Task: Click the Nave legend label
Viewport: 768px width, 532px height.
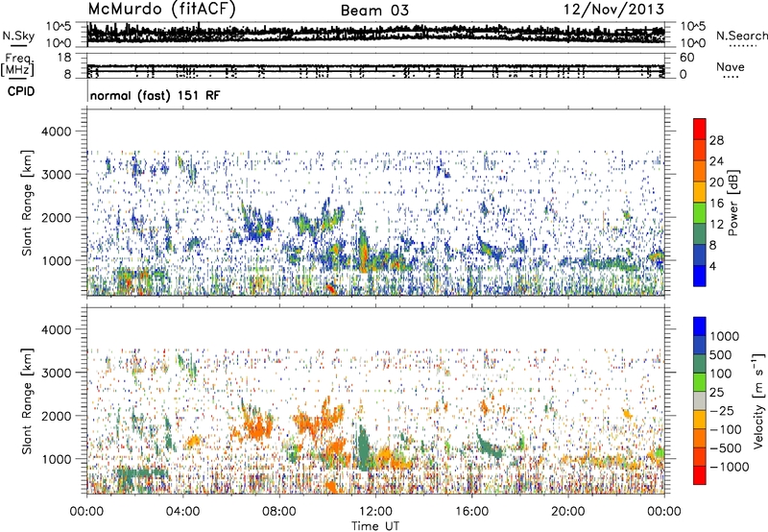Action: [x=731, y=67]
